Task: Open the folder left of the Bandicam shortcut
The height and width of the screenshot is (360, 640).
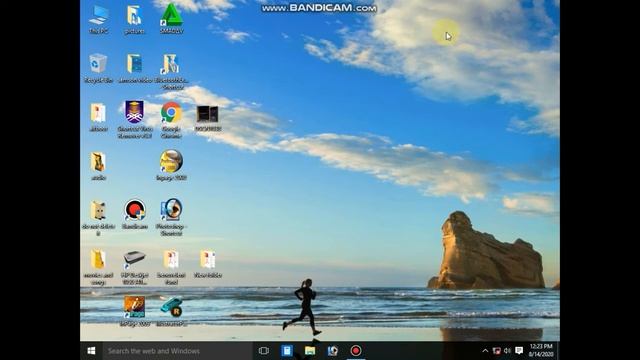Action: (x=98, y=217)
